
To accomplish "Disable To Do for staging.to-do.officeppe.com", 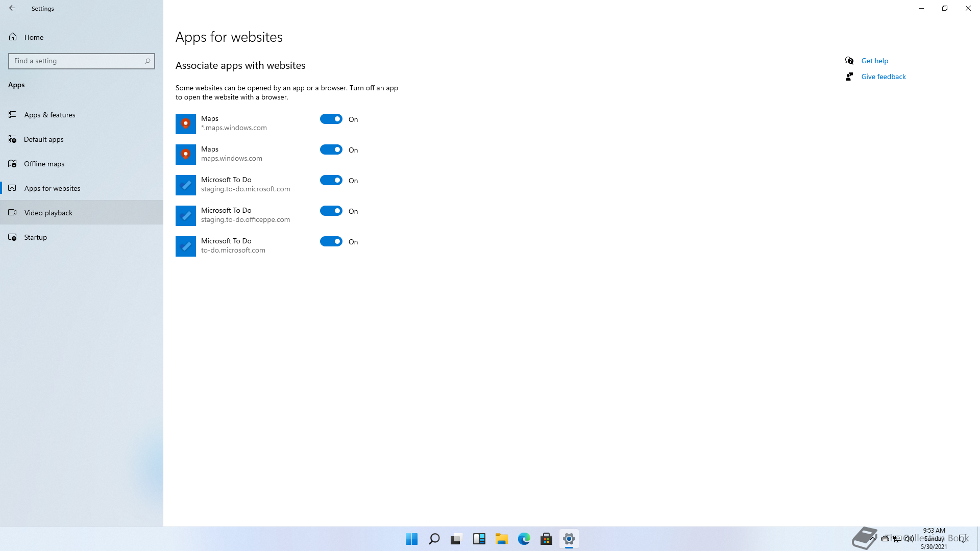I will pyautogui.click(x=331, y=211).
